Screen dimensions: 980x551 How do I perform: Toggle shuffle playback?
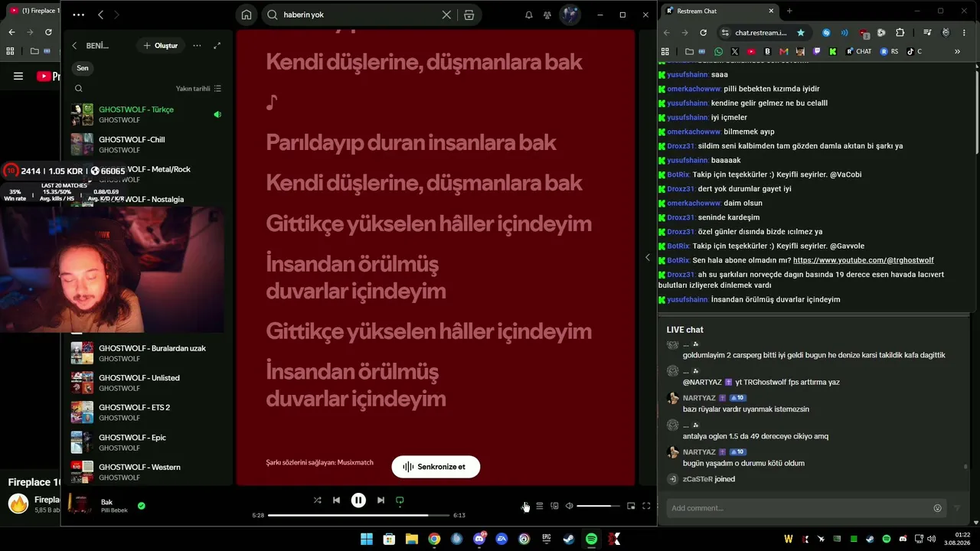317,500
